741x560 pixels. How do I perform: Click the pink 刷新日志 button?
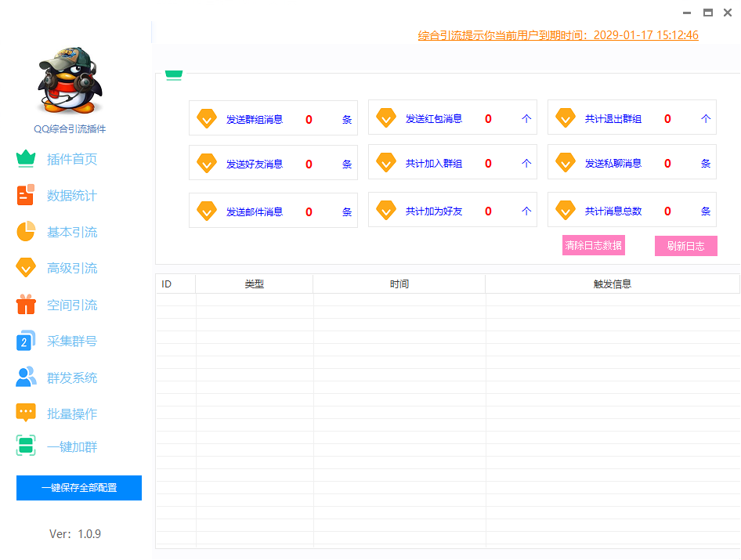click(685, 246)
